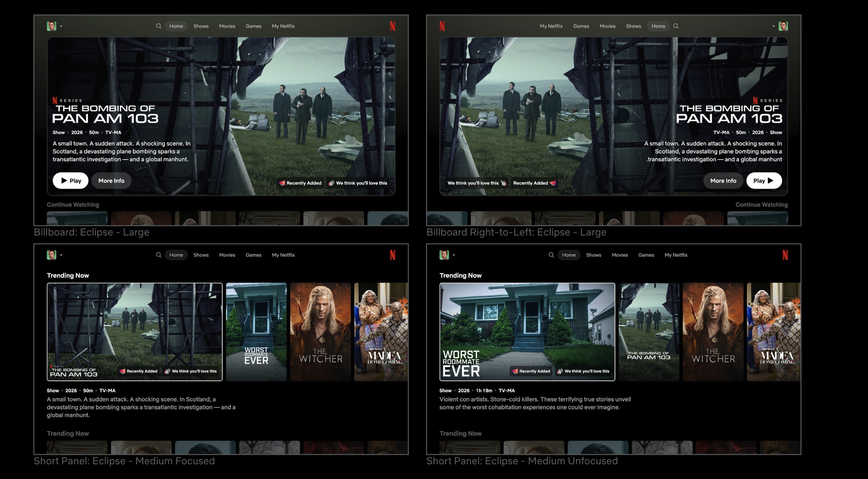Click profile avatar in Medium Unfocused panel
Image resolution: width=868 pixels, height=479 pixels.
click(x=444, y=255)
